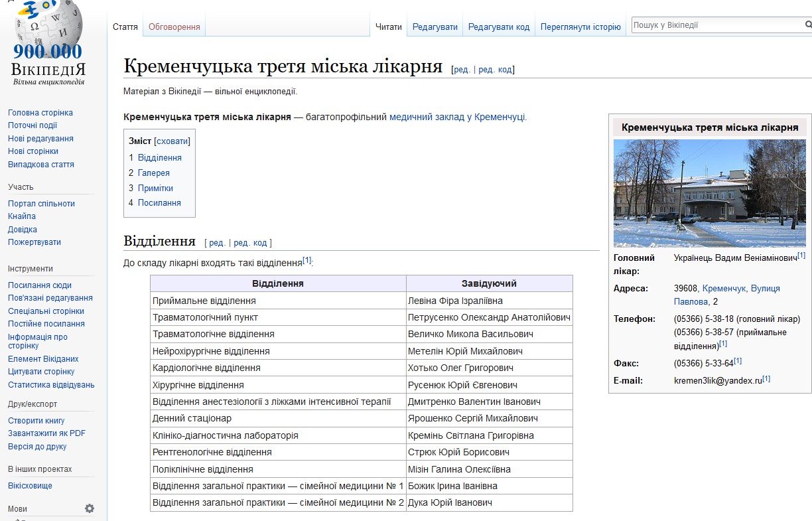
Task: Open the Обговорення tab
Action: pyautogui.click(x=174, y=27)
